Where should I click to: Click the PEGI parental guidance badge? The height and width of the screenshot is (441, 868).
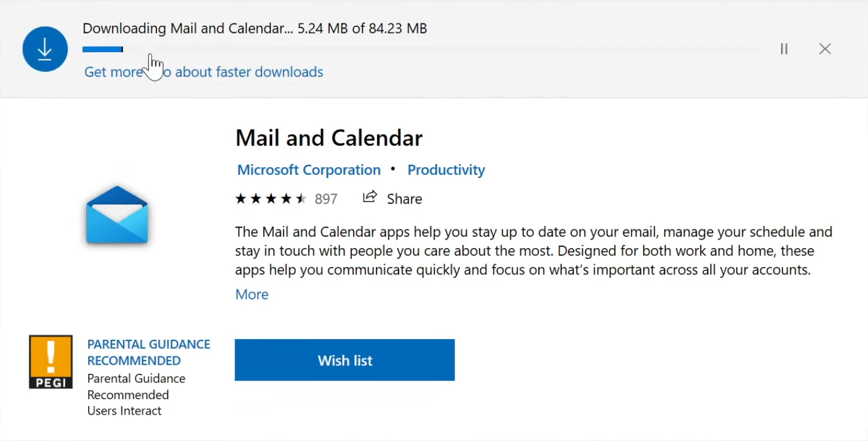[50, 361]
